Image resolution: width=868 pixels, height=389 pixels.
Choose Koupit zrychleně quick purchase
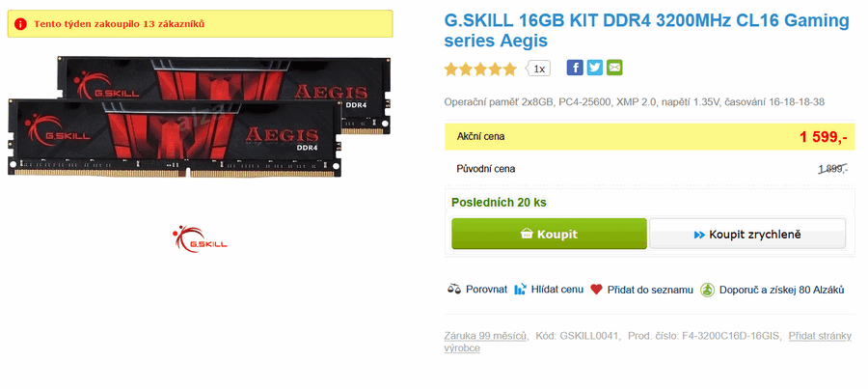pyautogui.click(x=747, y=235)
